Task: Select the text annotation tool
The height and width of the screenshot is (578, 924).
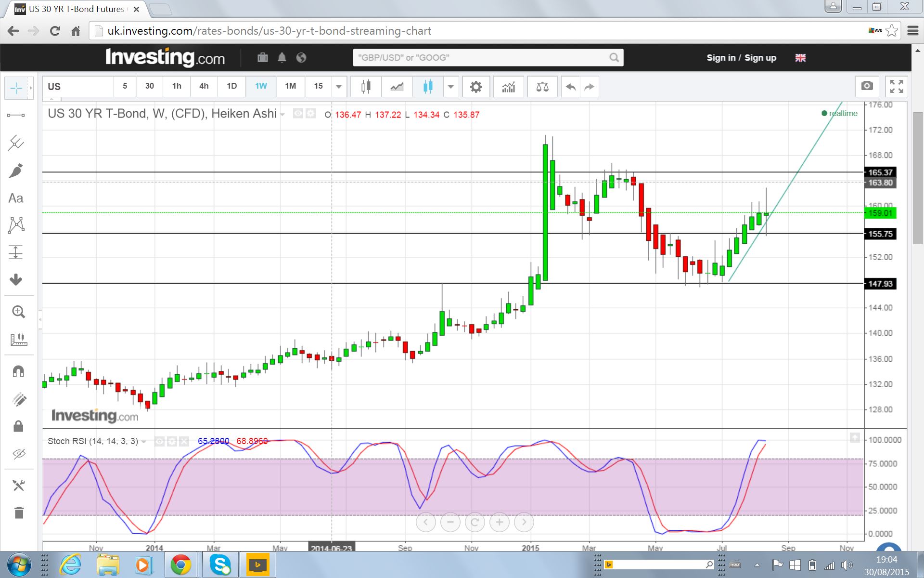Action: (x=16, y=198)
